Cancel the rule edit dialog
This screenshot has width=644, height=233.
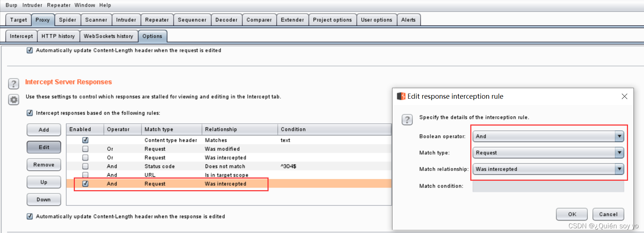pos(608,214)
